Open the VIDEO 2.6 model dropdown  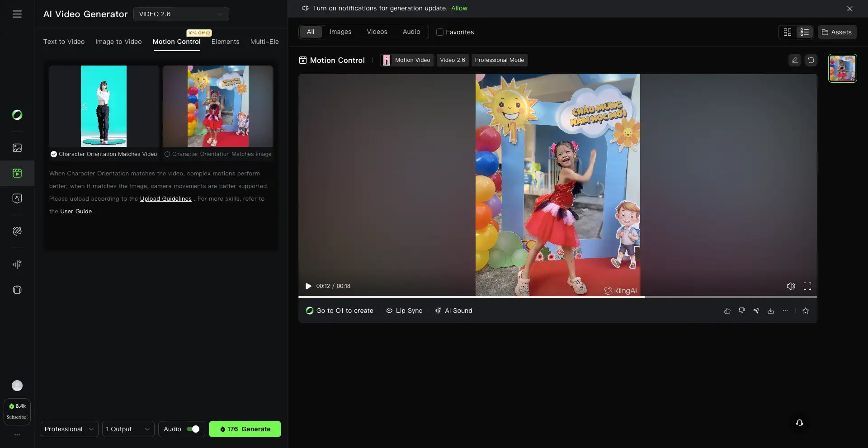coord(181,14)
